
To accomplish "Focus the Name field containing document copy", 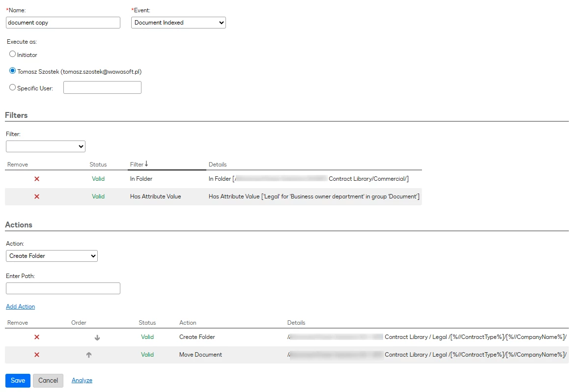I will pyautogui.click(x=63, y=23).
